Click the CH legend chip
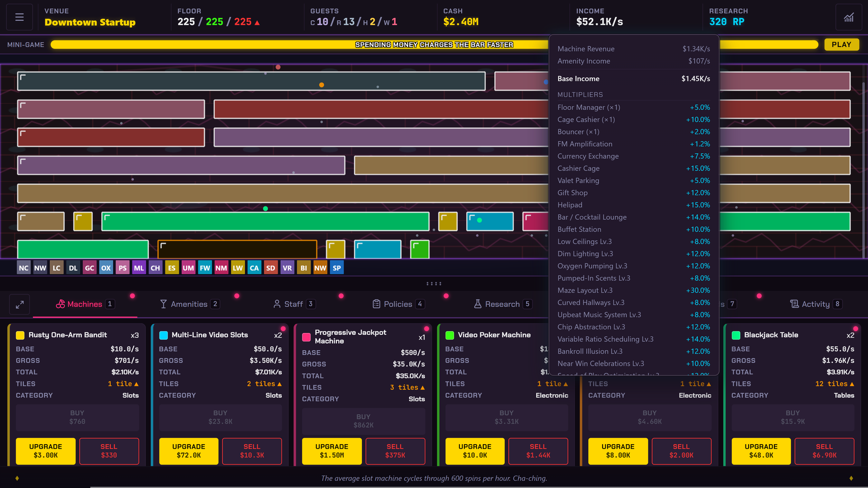868x488 pixels. coord(155,268)
